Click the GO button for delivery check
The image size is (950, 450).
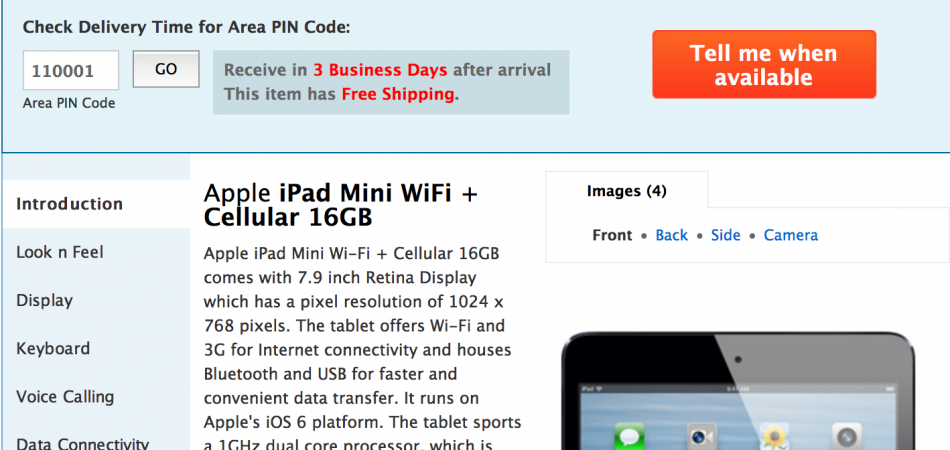[x=166, y=69]
